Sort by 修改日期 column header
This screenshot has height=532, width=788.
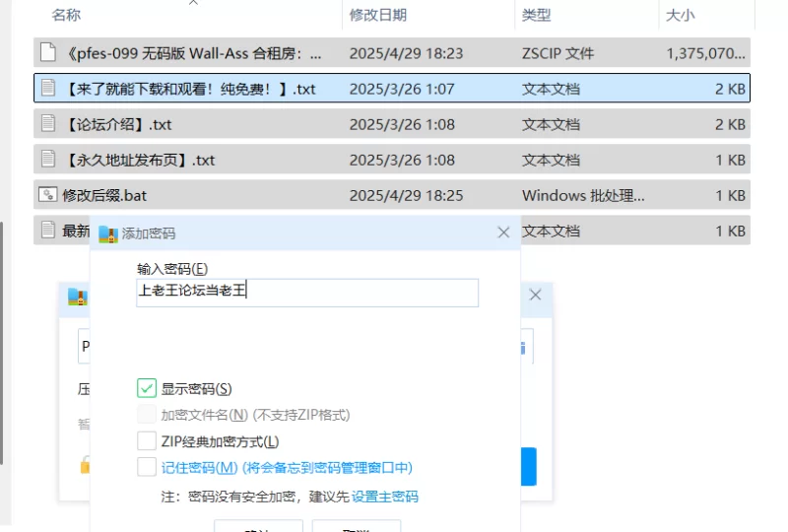[x=378, y=15]
